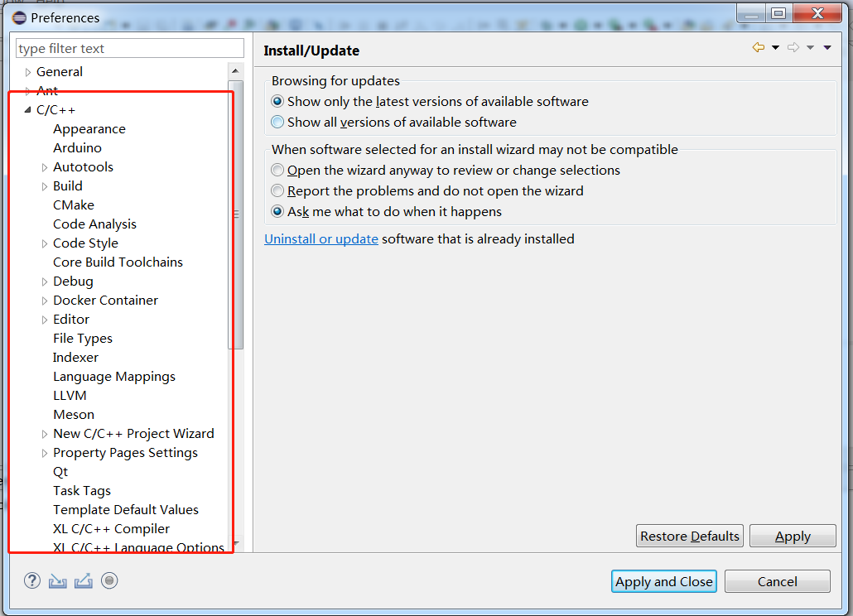The width and height of the screenshot is (853, 616).
Task: Click Restore Defaults
Action: point(689,536)
